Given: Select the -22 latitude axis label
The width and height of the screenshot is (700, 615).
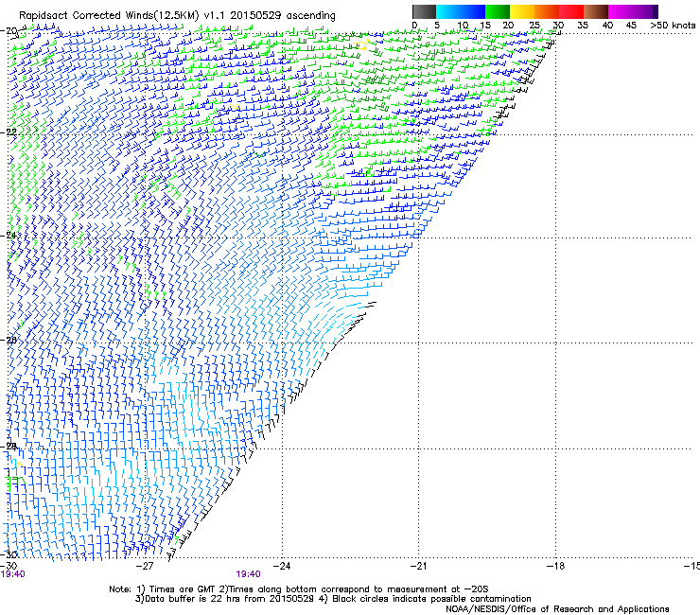Looking at the screenshot, I should click(x=9, y=132).
